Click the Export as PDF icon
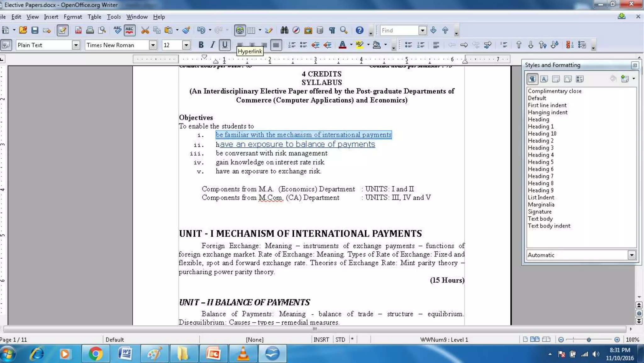The height and width of the screenshot is (363, 644). (x=78, y=30)
